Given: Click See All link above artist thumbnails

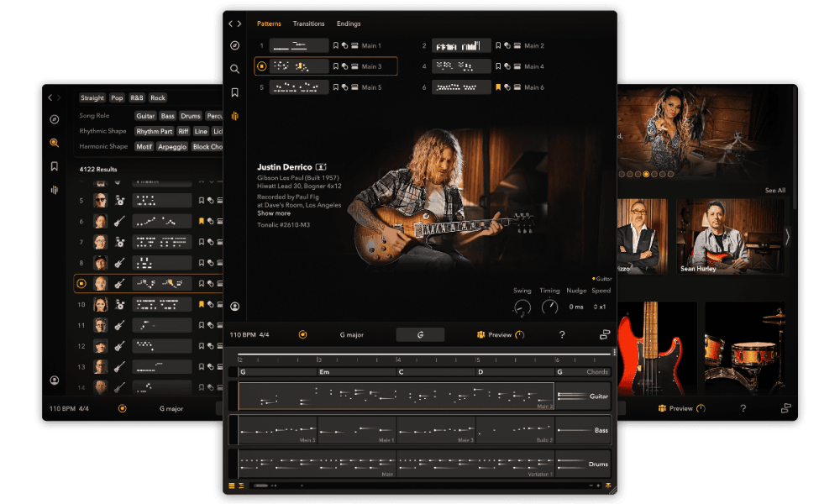Looking at the screenshot, I should coord(774,191).
